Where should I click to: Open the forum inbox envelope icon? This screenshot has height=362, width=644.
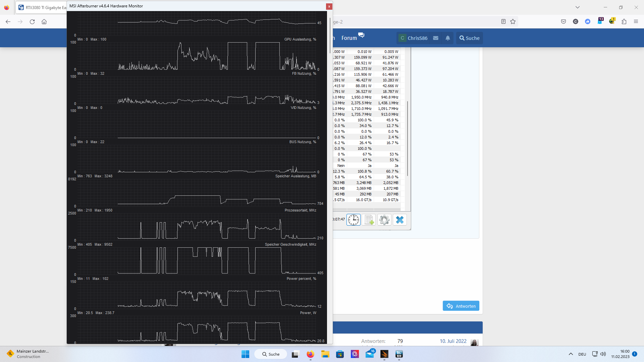[x=436, y=38]
